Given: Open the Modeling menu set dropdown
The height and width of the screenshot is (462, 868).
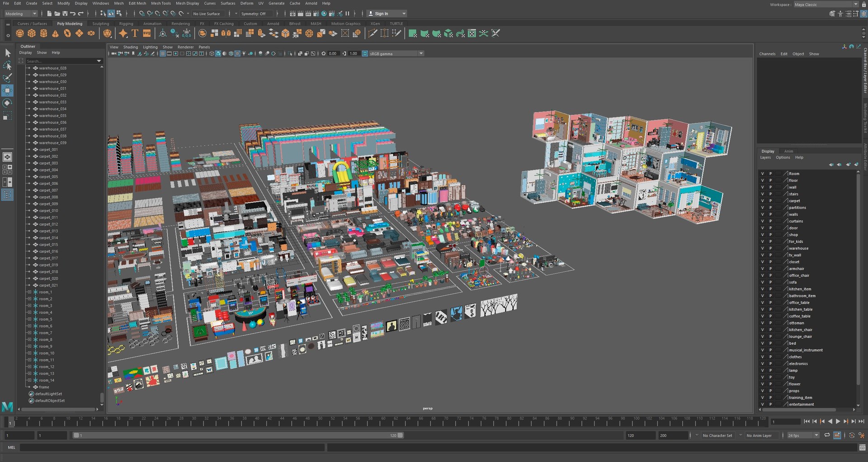Looking at the screenshot, I should 21,14.
